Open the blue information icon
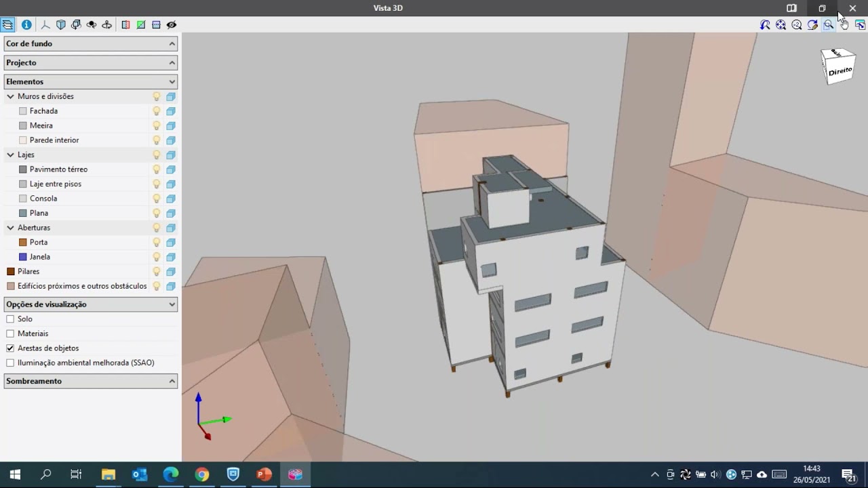 point(26,24)
